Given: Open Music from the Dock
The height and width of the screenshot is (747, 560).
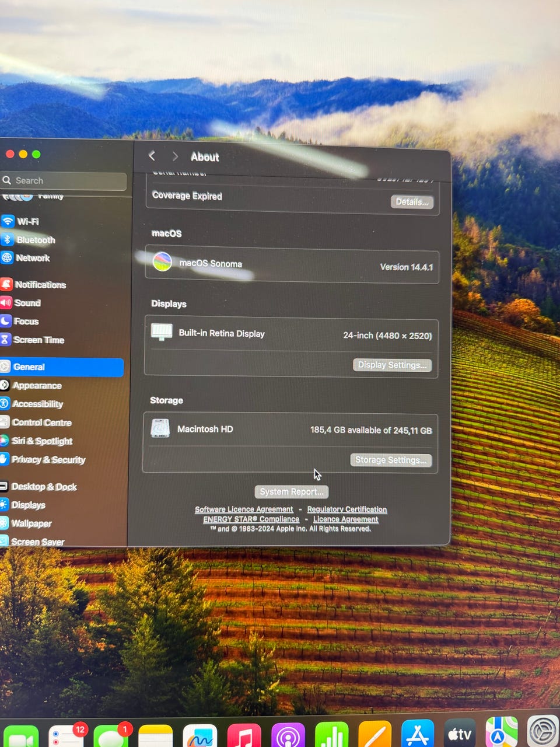Looking at the screenshot, I should [244, 736].
